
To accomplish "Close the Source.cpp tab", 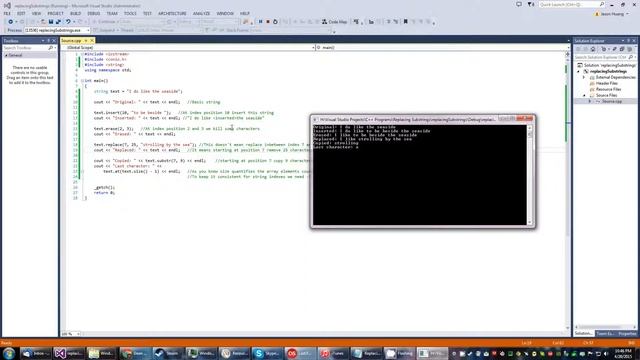I will (92, 41).
